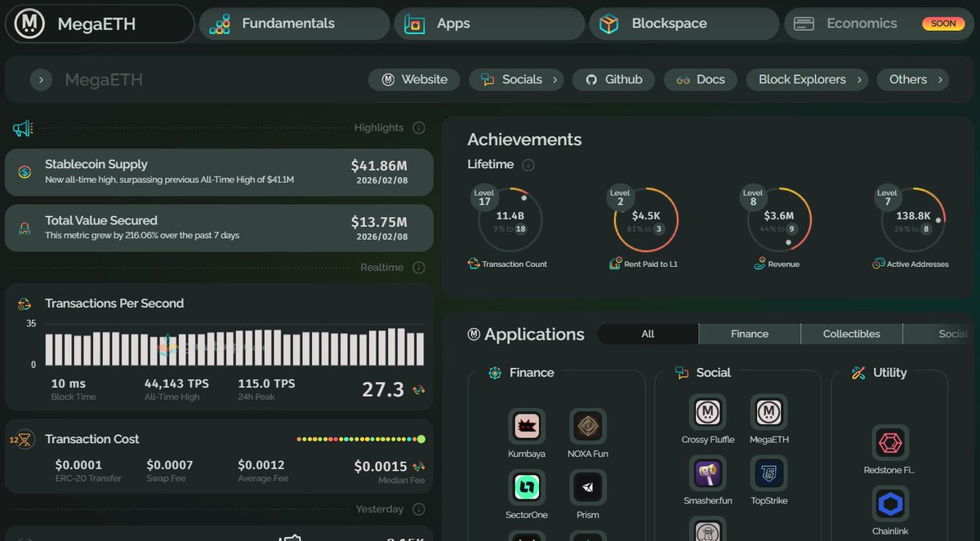Select the Finance applications filter
The width and height of the screenshot is (980, 541).
750,334
